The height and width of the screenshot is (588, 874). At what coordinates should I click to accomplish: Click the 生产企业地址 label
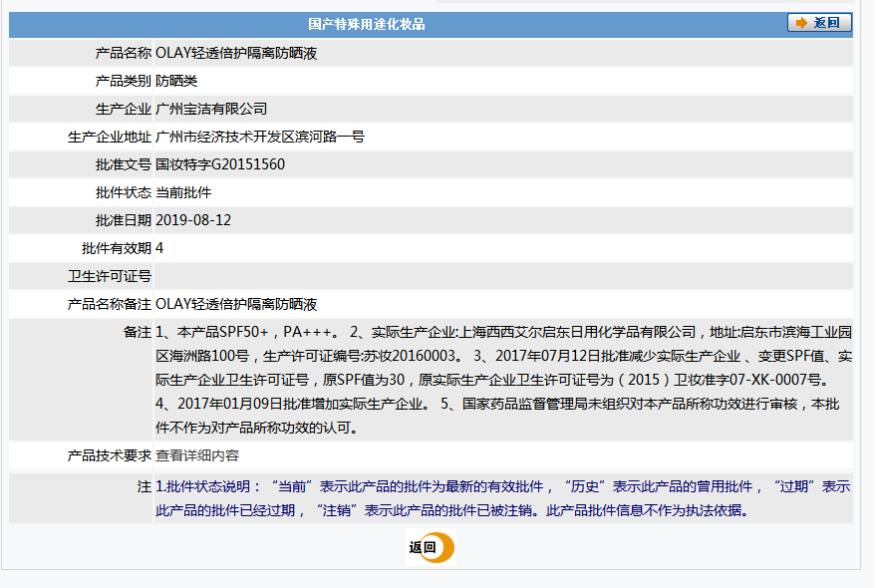110,137
